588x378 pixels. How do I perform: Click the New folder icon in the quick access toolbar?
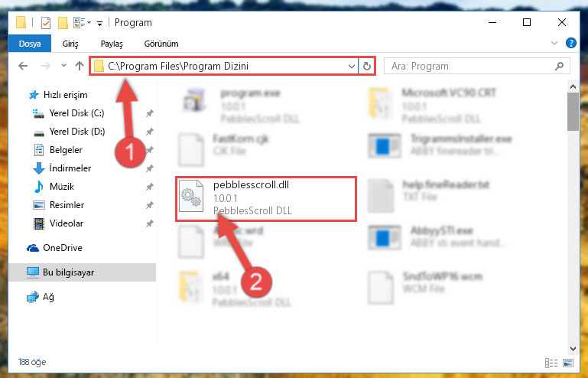pyautogui.click(x=63, y=23)
